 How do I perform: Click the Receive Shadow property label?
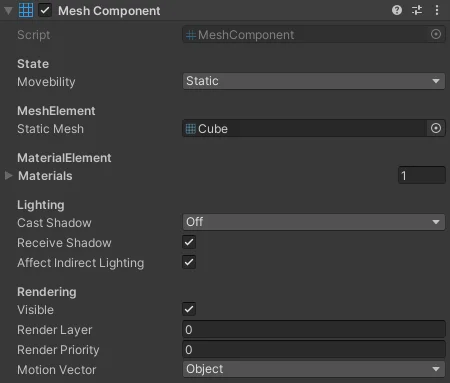pos(64,243)
